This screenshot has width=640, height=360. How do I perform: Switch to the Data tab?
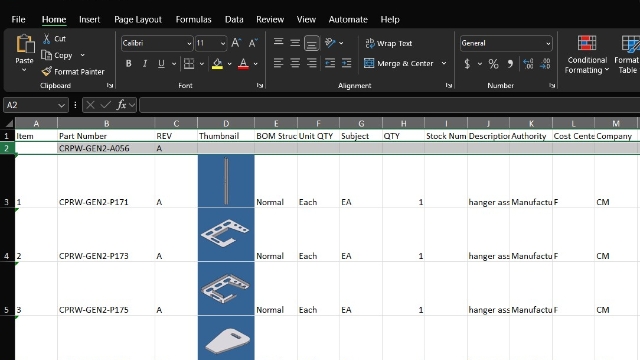234,19
